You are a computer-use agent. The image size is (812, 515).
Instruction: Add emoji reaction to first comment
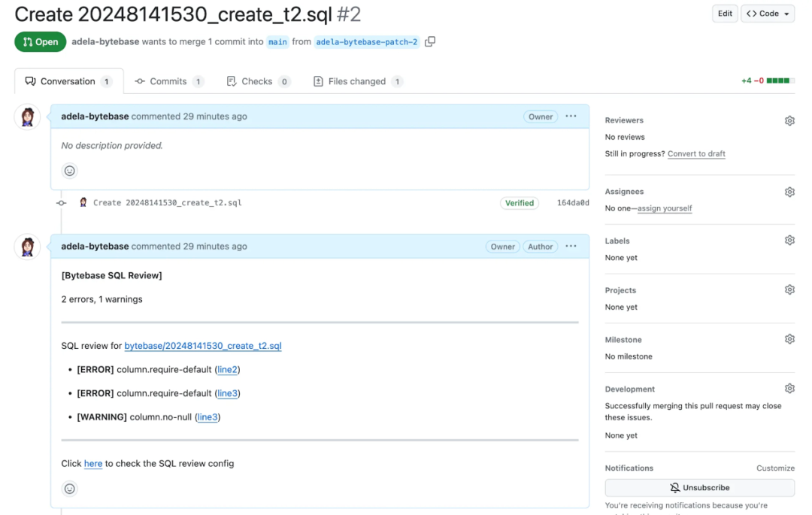click(x=69, y=171)
